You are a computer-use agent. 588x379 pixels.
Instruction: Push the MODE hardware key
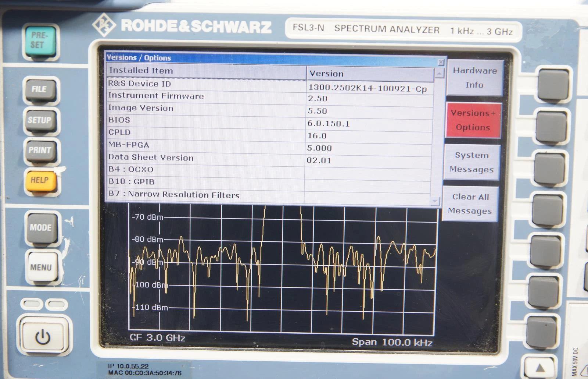pyautogui.click(x=41, y=228)
